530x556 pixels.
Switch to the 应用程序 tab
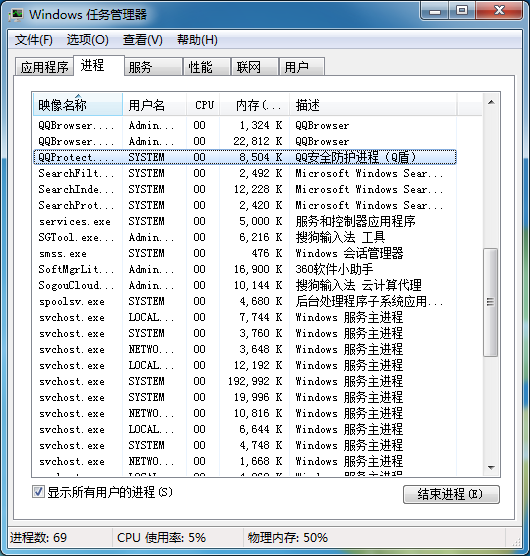(x=44, y=67)
